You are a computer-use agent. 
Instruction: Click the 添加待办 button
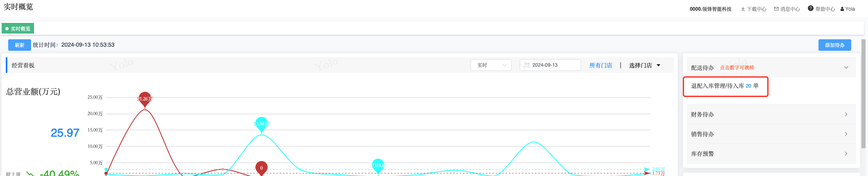[x=834, y=45]
